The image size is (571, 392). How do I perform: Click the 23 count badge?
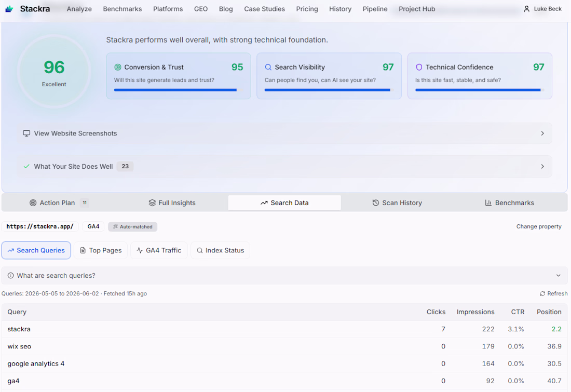coord(125,167)
